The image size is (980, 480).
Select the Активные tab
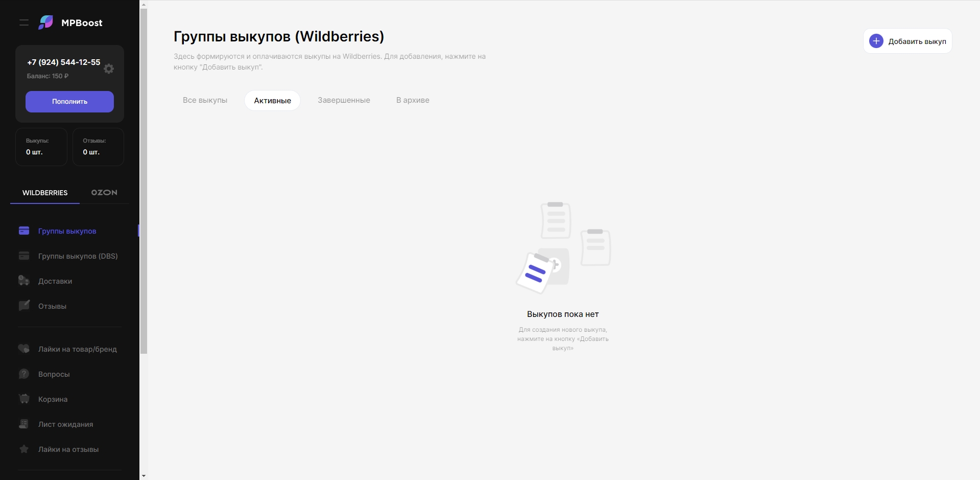[273, 100]
